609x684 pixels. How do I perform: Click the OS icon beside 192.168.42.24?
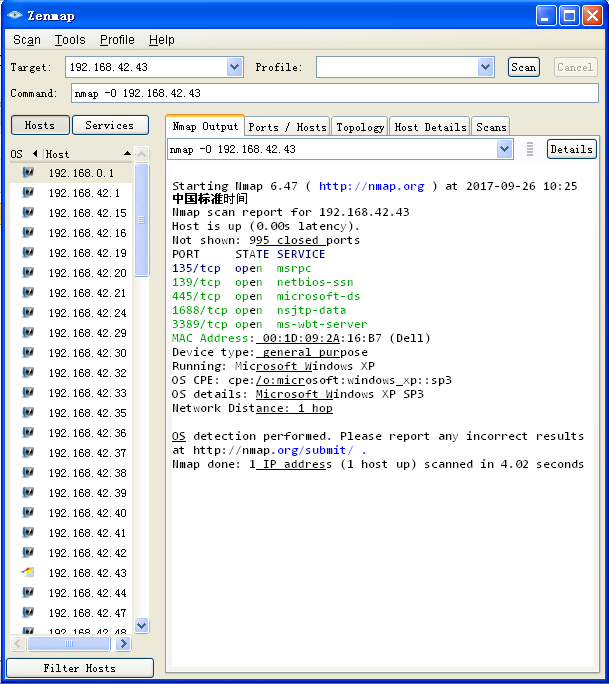28,312
